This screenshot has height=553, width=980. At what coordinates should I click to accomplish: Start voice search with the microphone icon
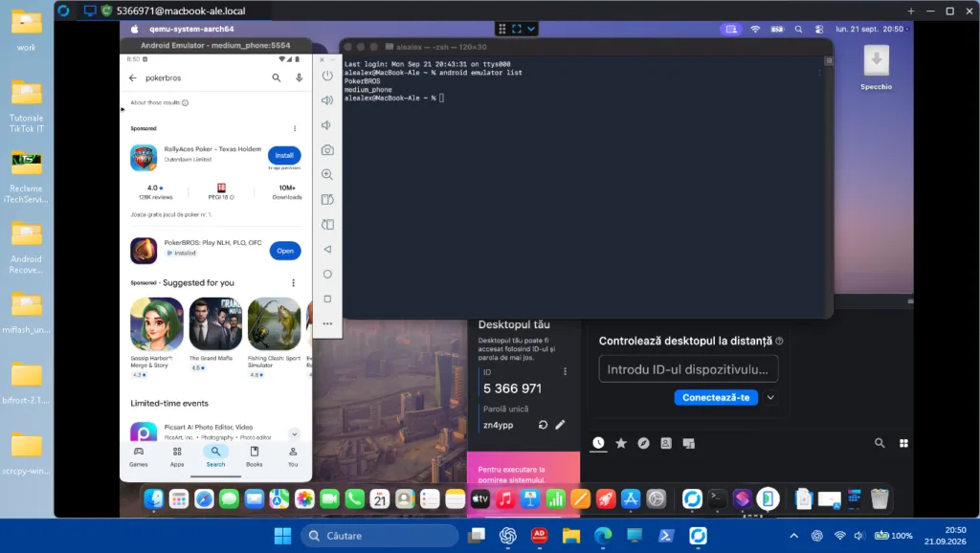click(300, 78)
